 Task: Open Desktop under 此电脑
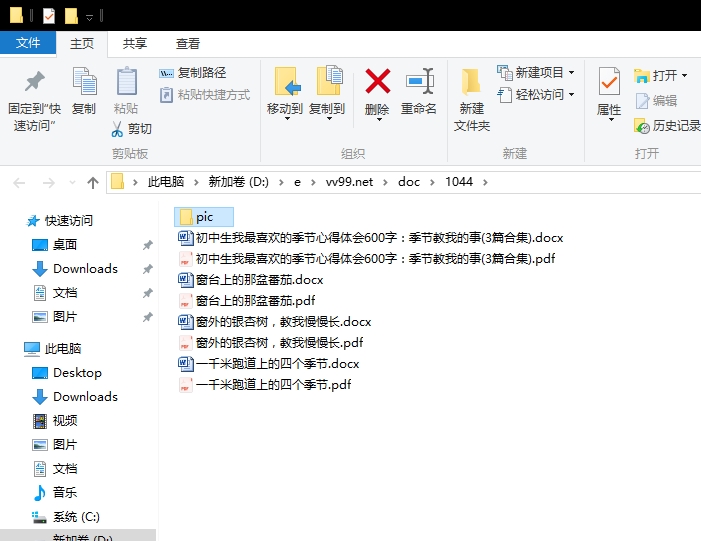tap(67, 372)
